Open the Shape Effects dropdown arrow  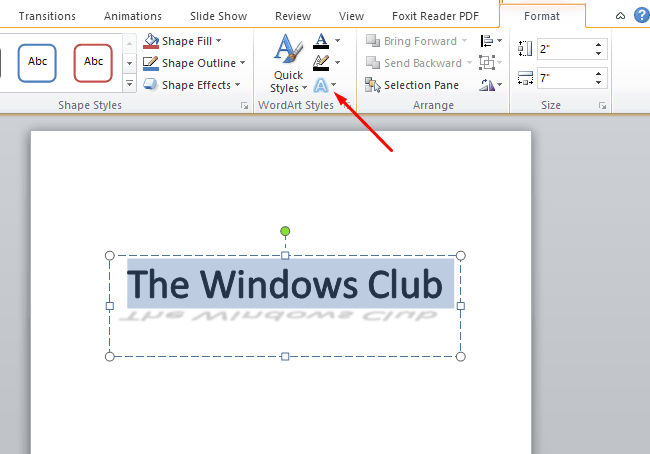(x=238, y=85)
